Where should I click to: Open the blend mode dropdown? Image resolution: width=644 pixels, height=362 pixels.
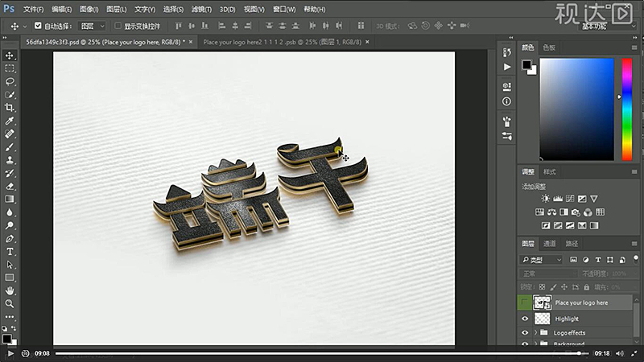(x=549, y=274)
